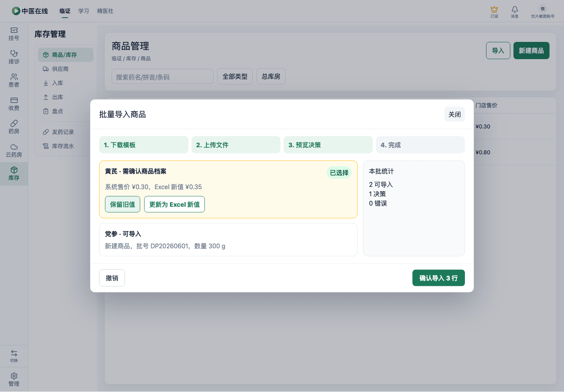The image size is (564, 392).
Task: Go to step 3. 预览决策
Action: click(328, 145)
